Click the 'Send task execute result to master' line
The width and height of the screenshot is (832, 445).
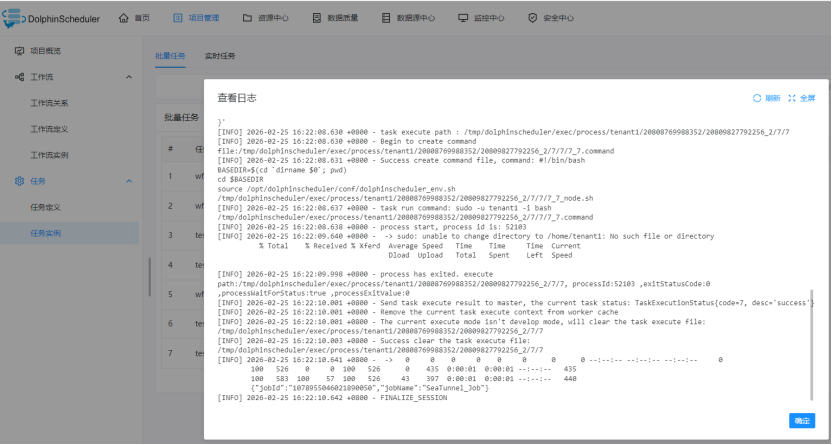click(x=516, y=302)
